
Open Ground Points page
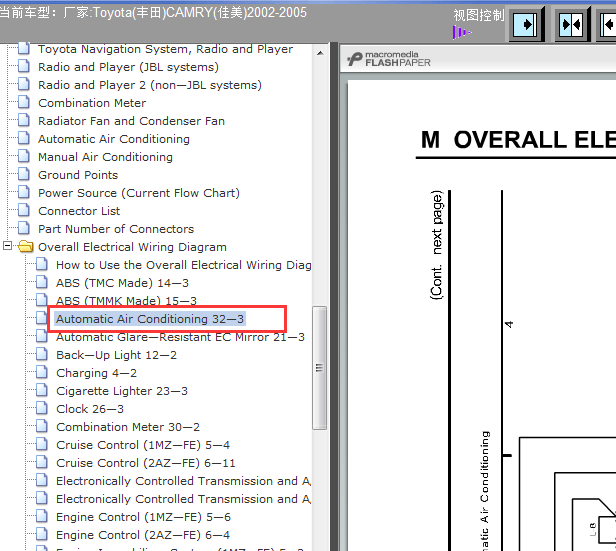(x=78, y=175)
